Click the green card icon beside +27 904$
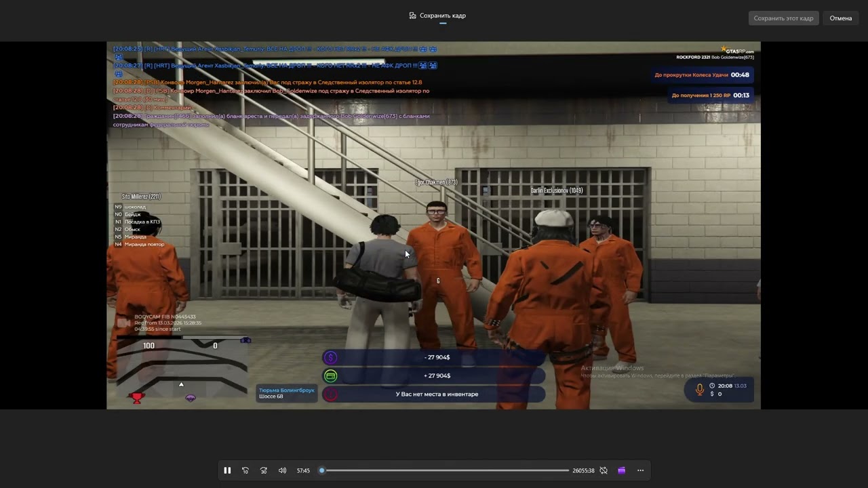The height and width of the screenshot is (488, 868). [330, 375]
